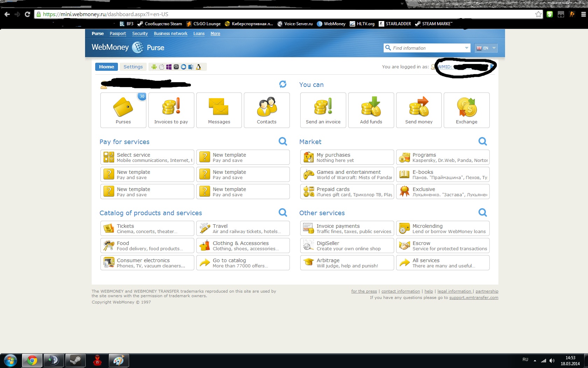The image size is (588, 368).
Task: Open Programs in Market
Action: (443, 157)
